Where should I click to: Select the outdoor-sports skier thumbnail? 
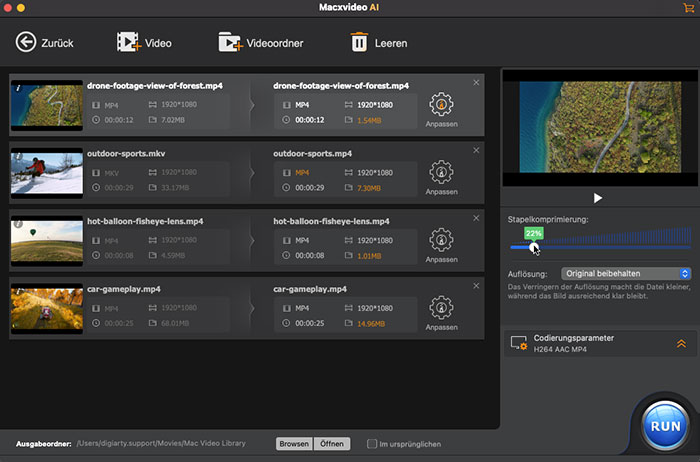47,173
